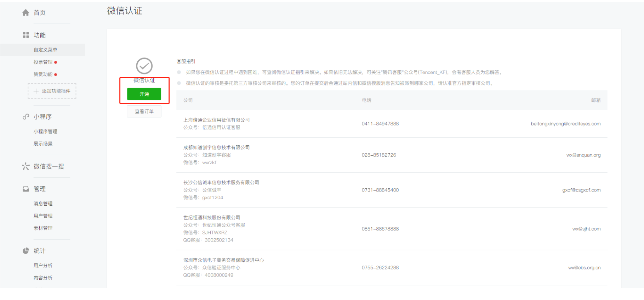Click the 查看订单 button
Viewport: 644px width, 300px height.
[144, 111]
